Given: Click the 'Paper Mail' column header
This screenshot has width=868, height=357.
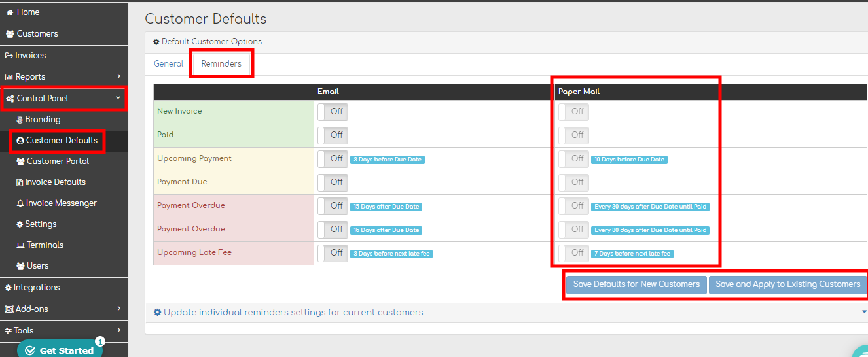Looking at the screenshot, I should point(579,92).
